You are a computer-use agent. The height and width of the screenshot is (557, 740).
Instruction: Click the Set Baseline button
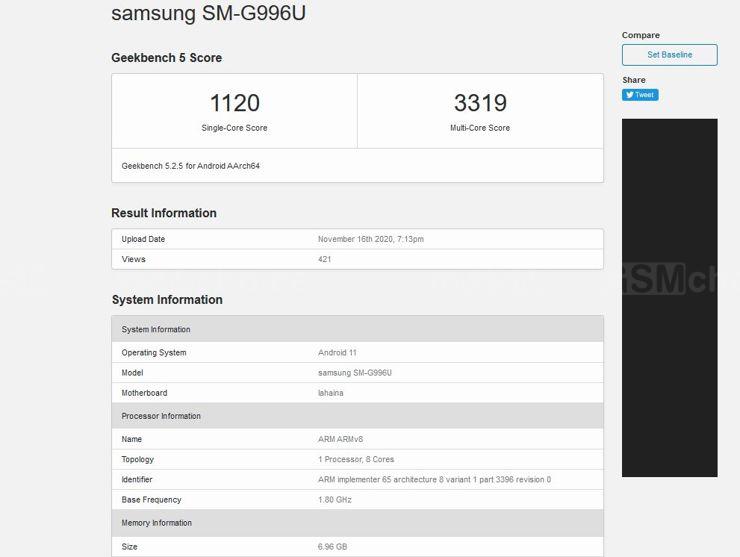pyautogui.click(x=669, y=55)
